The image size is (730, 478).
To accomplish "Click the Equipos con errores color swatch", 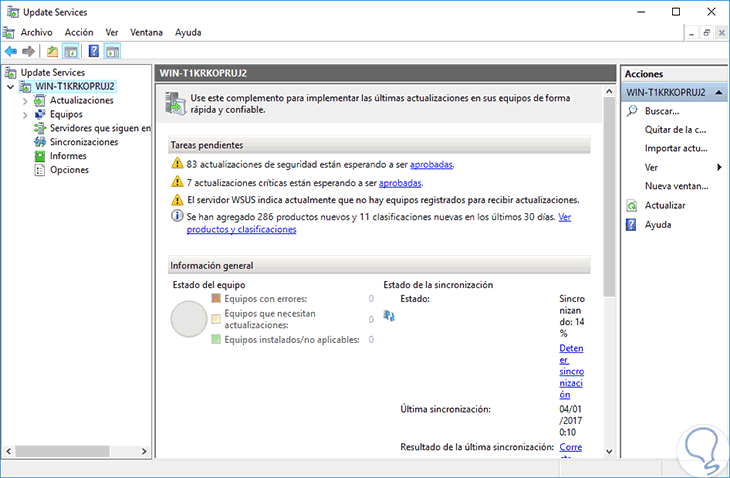I will [216, 298].
